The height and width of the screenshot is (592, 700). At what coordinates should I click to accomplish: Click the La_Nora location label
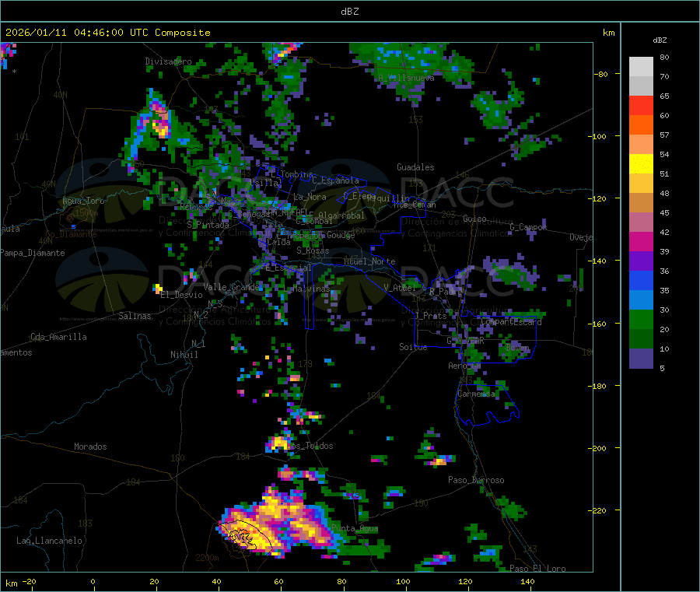pyautogui.click(x=310, y=197)
